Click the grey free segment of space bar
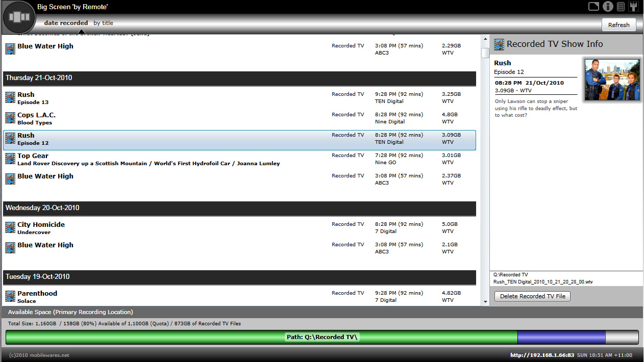This screenshot has width=644, height=362. [x=622, y=337]
